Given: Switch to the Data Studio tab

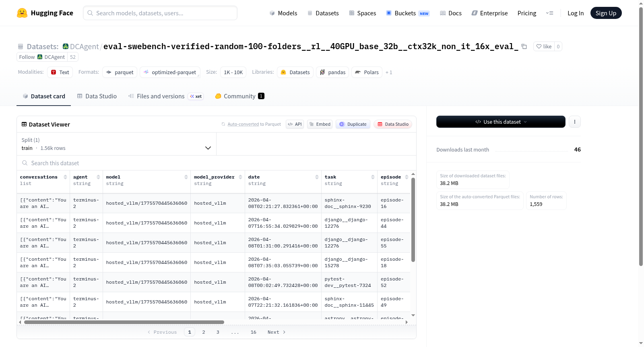Looking at the screenshot, I should 97,96.
